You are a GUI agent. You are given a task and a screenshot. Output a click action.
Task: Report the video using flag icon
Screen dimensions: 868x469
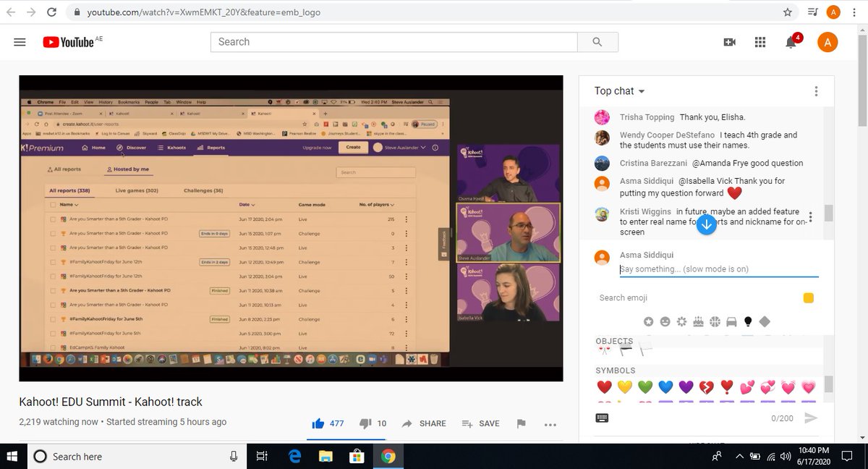[521, 423]
